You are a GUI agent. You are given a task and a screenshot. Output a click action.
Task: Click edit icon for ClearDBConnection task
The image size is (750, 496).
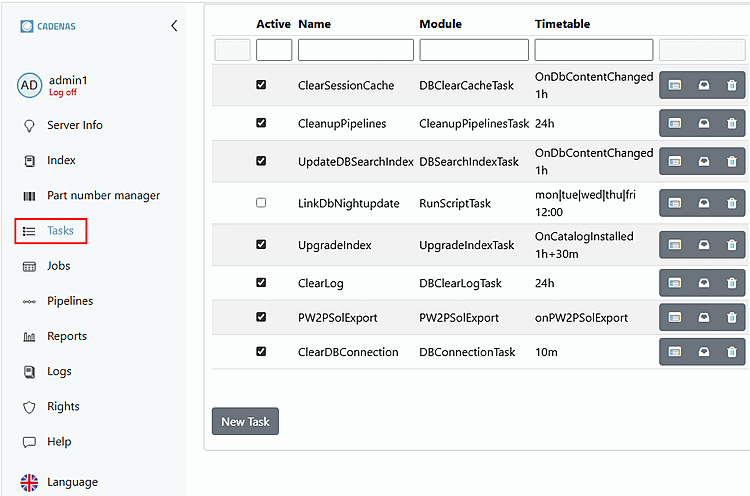[675, 352]
